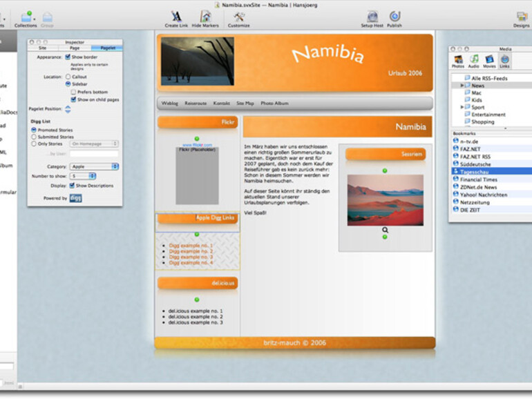Show Photos in the Media panel
532x399 pixels.
tap(458, 61)
